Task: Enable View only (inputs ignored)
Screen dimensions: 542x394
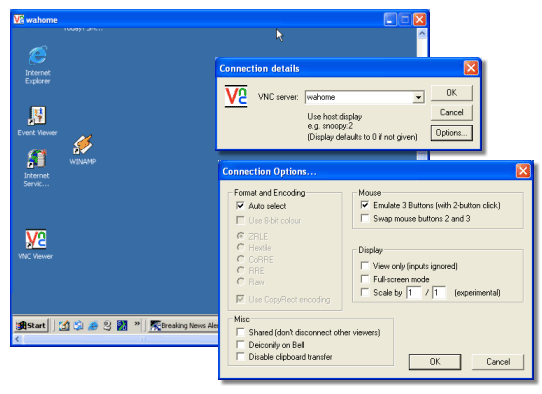Action: (365, 265)
